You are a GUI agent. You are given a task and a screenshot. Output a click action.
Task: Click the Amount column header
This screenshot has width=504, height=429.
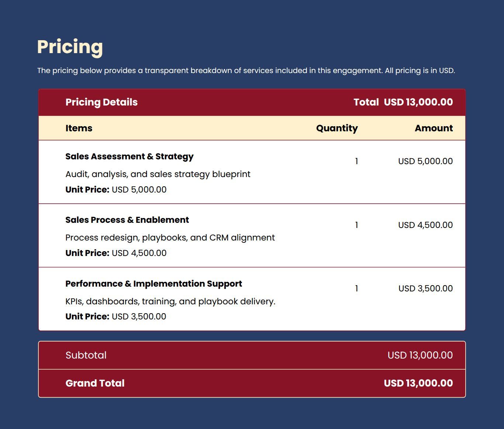[x=434, y=128]
